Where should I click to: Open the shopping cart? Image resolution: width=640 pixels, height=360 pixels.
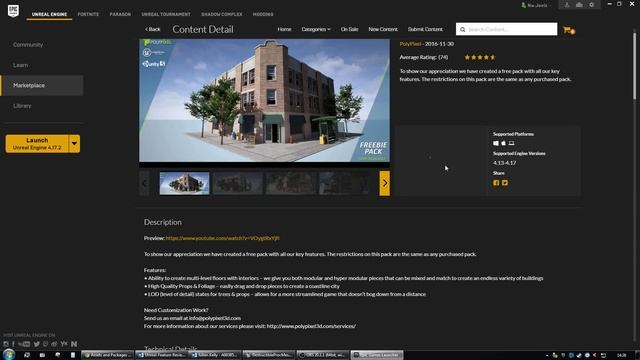tap(568, 30)
